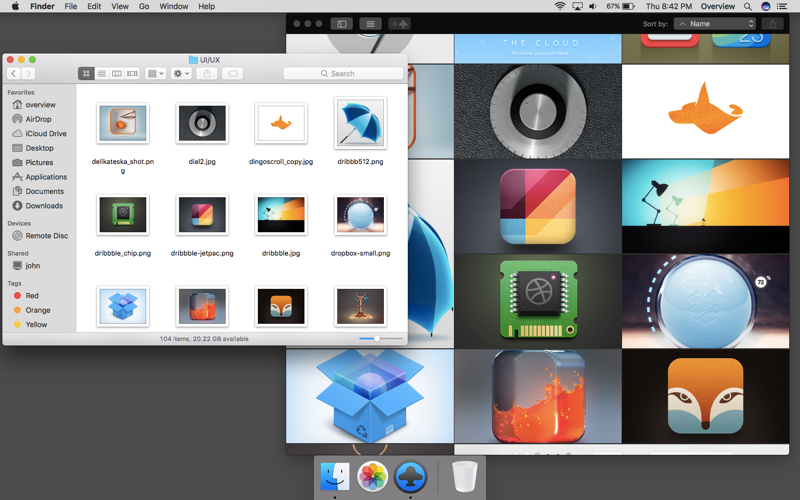Open Downloads from the Finder sidebar

point(44,206)
